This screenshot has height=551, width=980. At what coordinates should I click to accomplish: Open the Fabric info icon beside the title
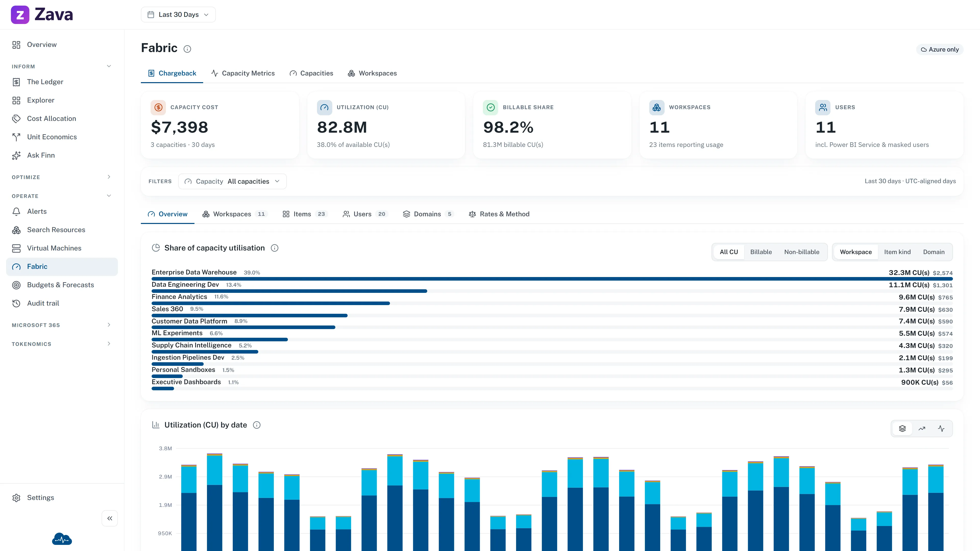[187, 49]
